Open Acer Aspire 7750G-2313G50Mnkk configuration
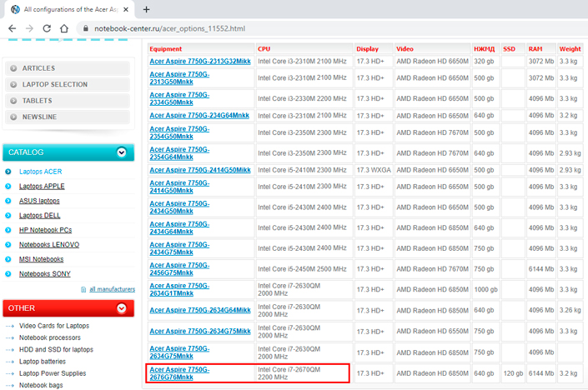 (179, 78)
